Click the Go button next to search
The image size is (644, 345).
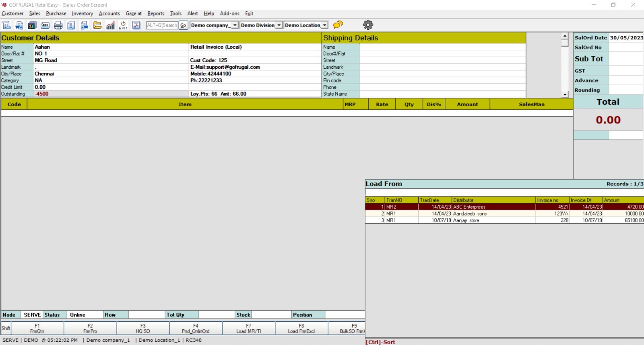[183, 25]
